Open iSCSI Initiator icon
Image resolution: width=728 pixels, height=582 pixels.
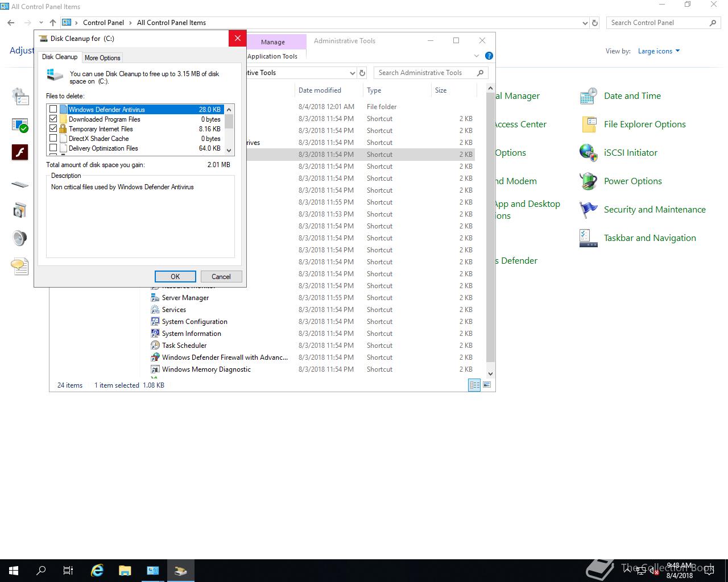588,153
